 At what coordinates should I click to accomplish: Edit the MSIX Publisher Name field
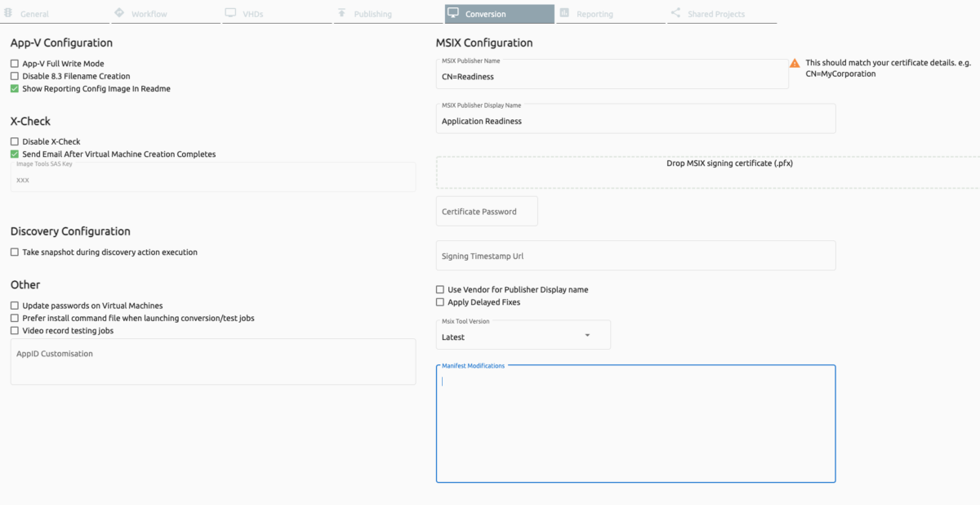click(612, 74)
